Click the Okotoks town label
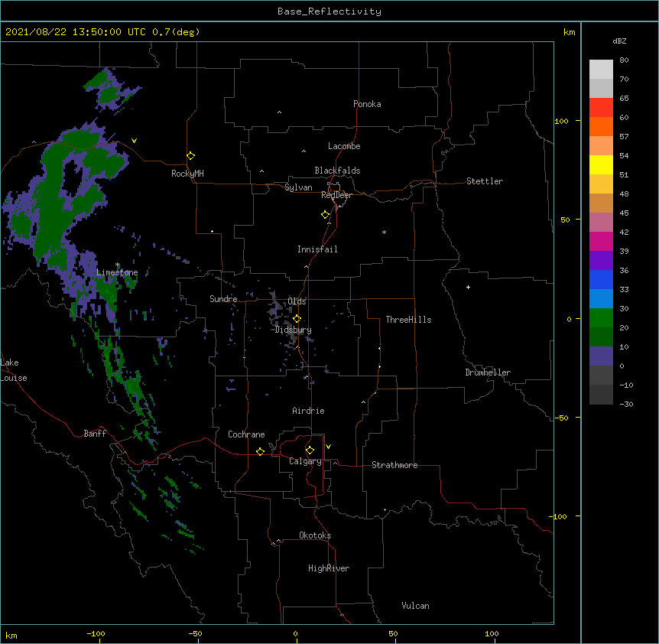This screenshot has width=659, height=644. pos(315,535)
